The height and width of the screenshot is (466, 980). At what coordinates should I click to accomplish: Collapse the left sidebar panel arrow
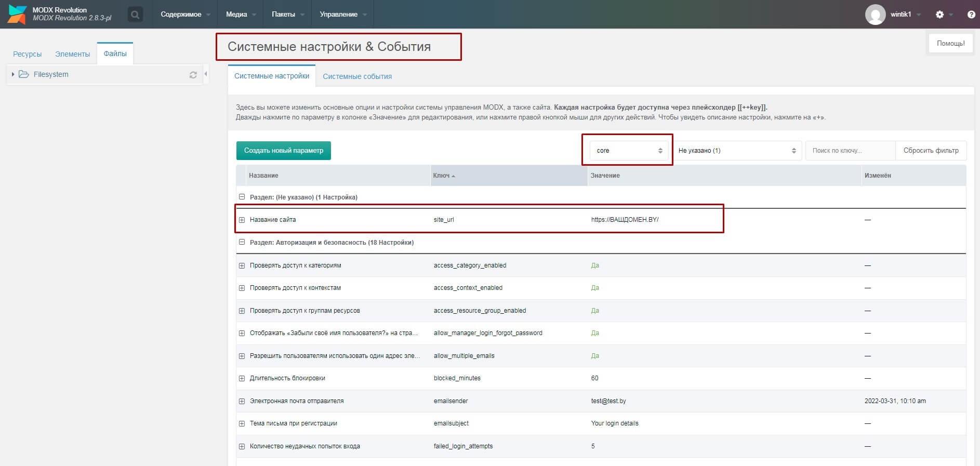[x=206, y=74]
